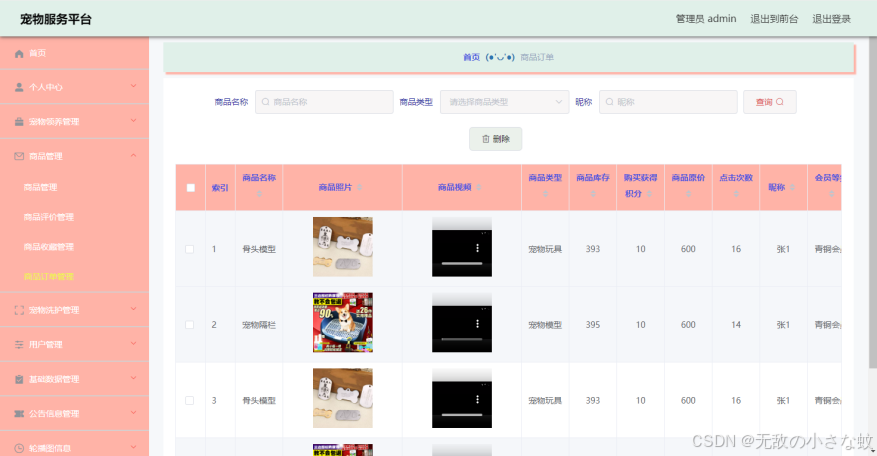Viewport: 877px width, 456px height.
Task: Expand the 宠物领养管理 sidebar group
Action: (x=134, y=120)
